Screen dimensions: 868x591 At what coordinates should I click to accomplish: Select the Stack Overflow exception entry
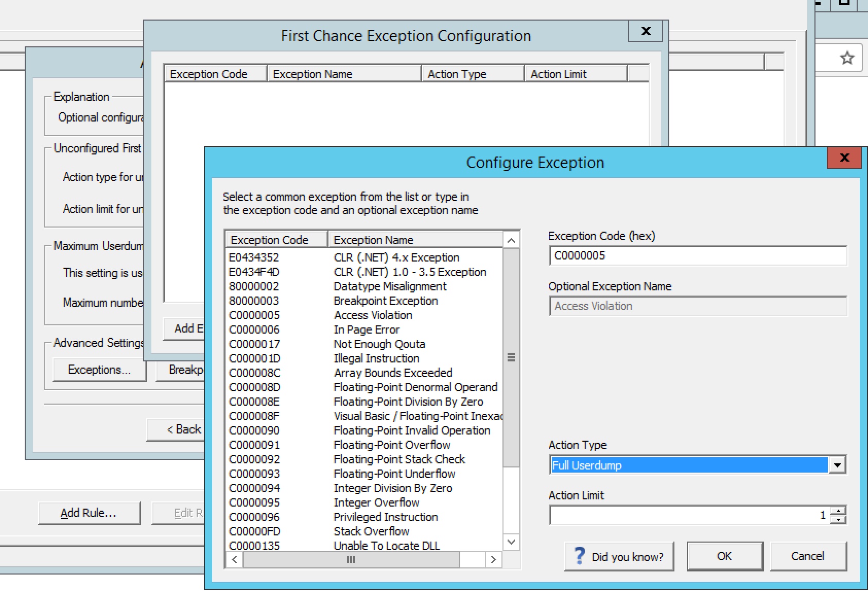(371, 531)
